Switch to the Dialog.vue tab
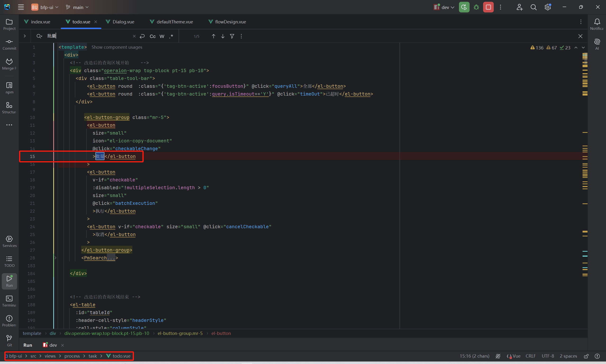The height and width of the screenshot is (364, 606). [123, 22]
